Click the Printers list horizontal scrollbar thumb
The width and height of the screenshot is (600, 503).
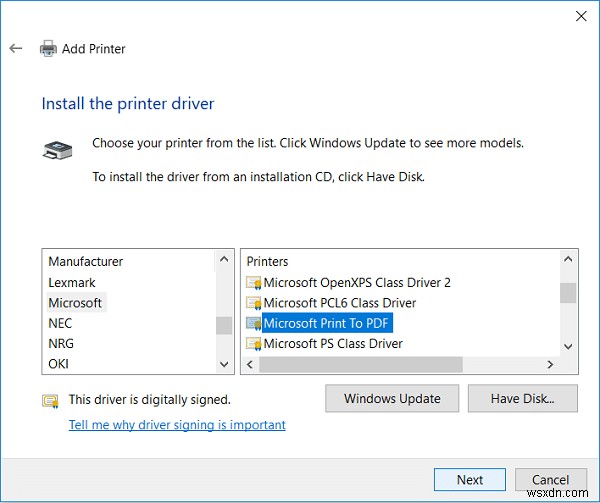click(361, 365)
